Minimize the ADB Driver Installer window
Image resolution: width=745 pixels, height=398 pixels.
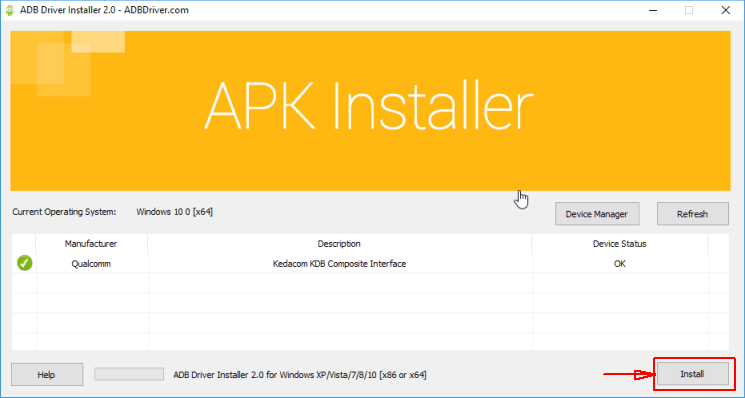[x=653, y=10]
